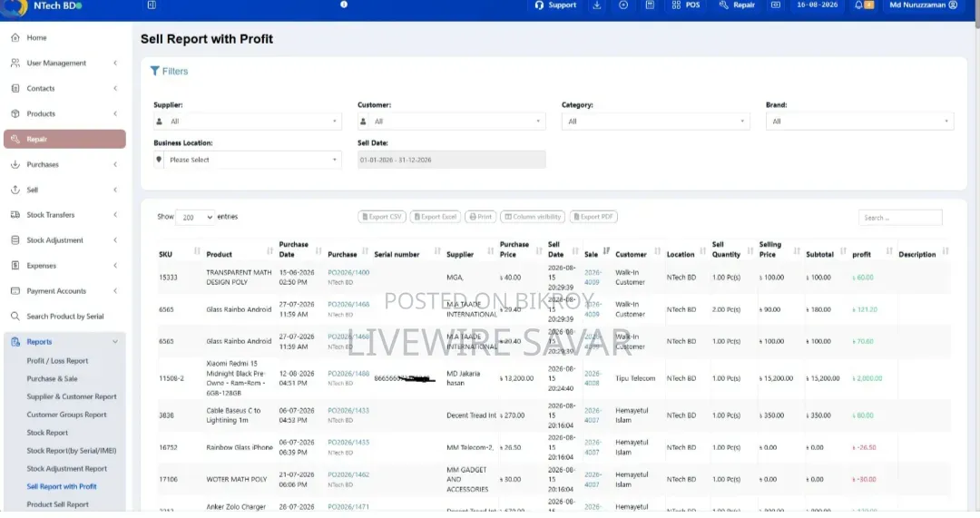Image resolution: width=980 pixels, height=518 pixels.
Task: Click the download icon in top bar
Action: pos(597,5)
